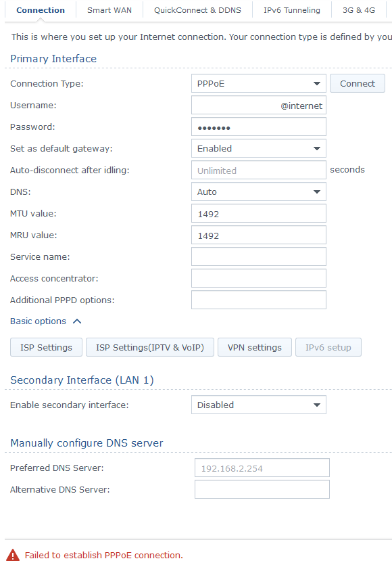Open the Set as default gateway dropdown
Image resolution: width=392 pixels, height=563 pixels.
pos(259,148)
